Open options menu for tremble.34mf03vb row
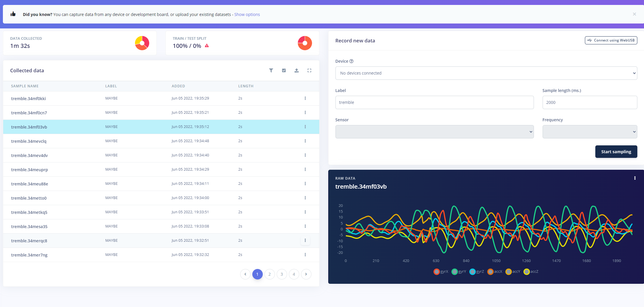Viewport: 644px width, 307px height. tap(305, 127)
